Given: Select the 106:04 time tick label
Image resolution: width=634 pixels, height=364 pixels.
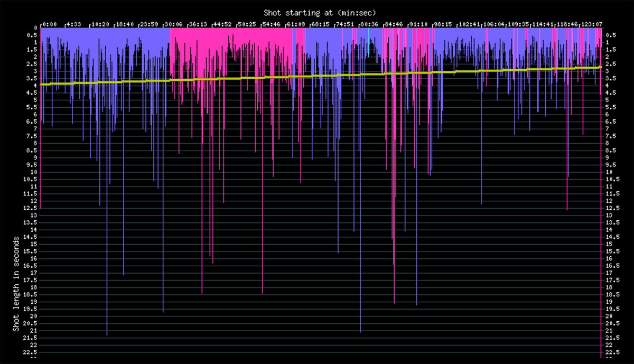Looking at the screenshot, I should coord(493,24).
